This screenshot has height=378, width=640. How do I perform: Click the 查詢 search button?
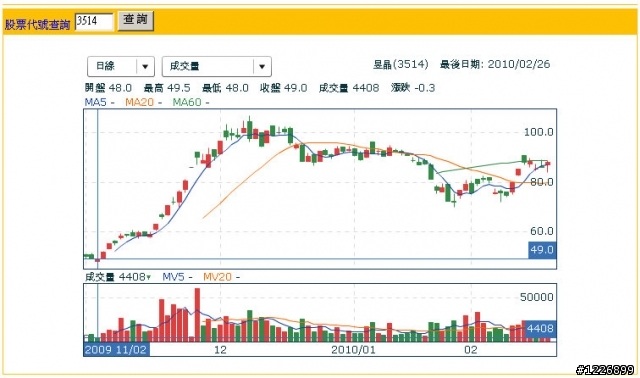(136, 20)
